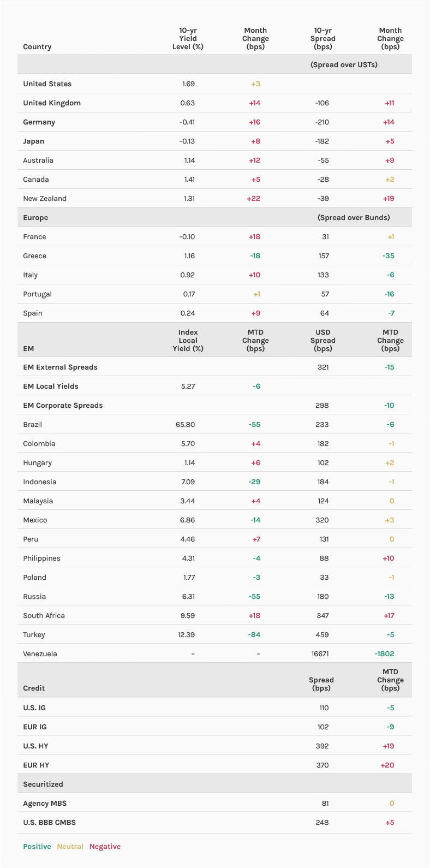Click the Spread over USTs label

click(344, 65)
